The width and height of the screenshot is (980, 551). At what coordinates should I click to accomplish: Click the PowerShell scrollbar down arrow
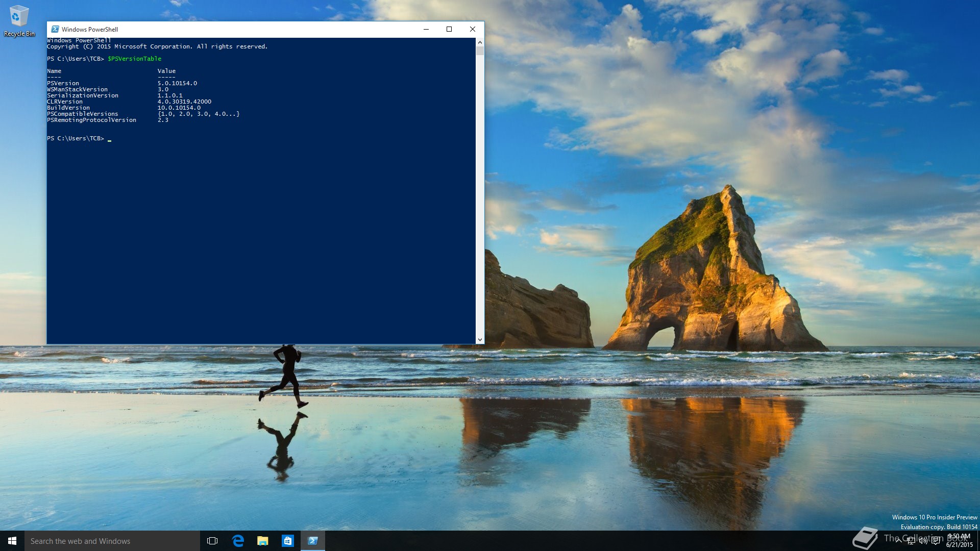click(x=480, y=340)
